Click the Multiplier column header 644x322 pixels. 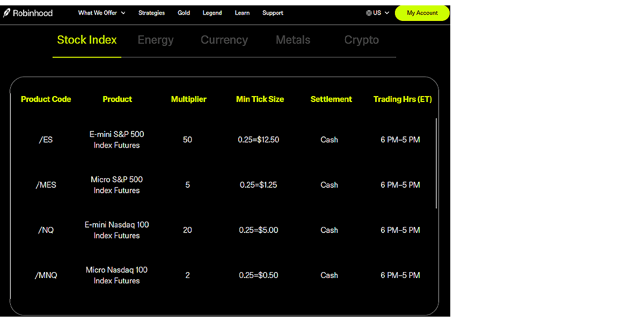pyautogui.click(x=188, y=99)
